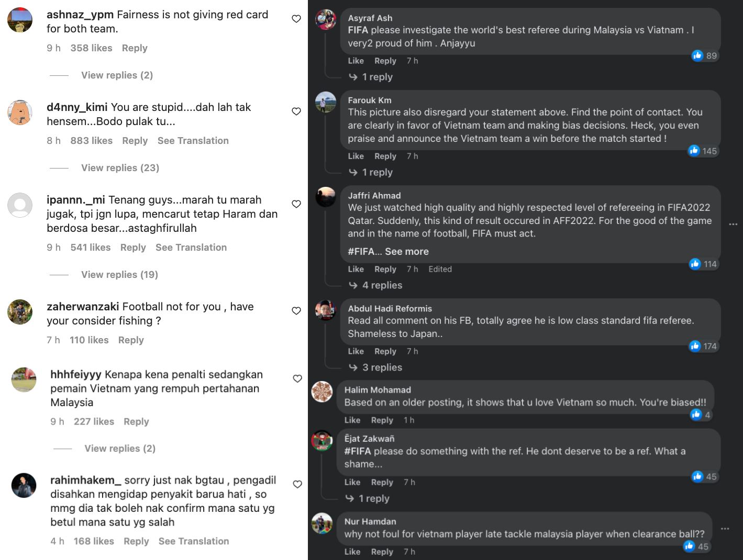Toggle the heart on rahimhakem_'s comment

pos(296,484)
